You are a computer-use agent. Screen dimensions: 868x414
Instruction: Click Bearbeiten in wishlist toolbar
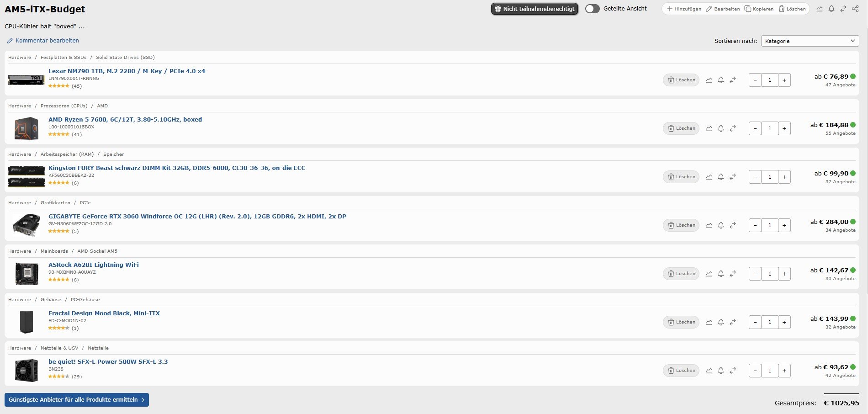pyautogui.click(x=723, y=9)
